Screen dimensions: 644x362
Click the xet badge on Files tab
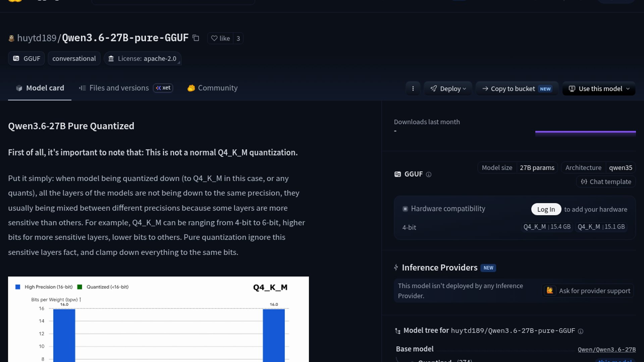163,88
